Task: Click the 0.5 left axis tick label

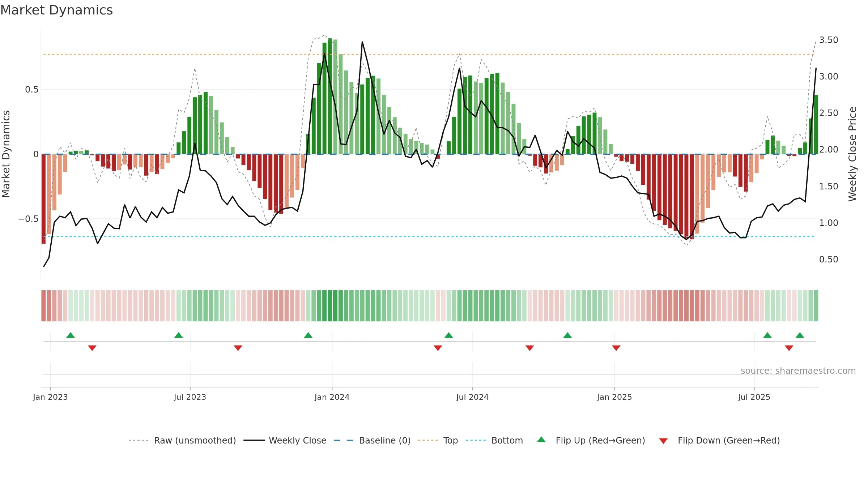Action: [x=32, y=90]
